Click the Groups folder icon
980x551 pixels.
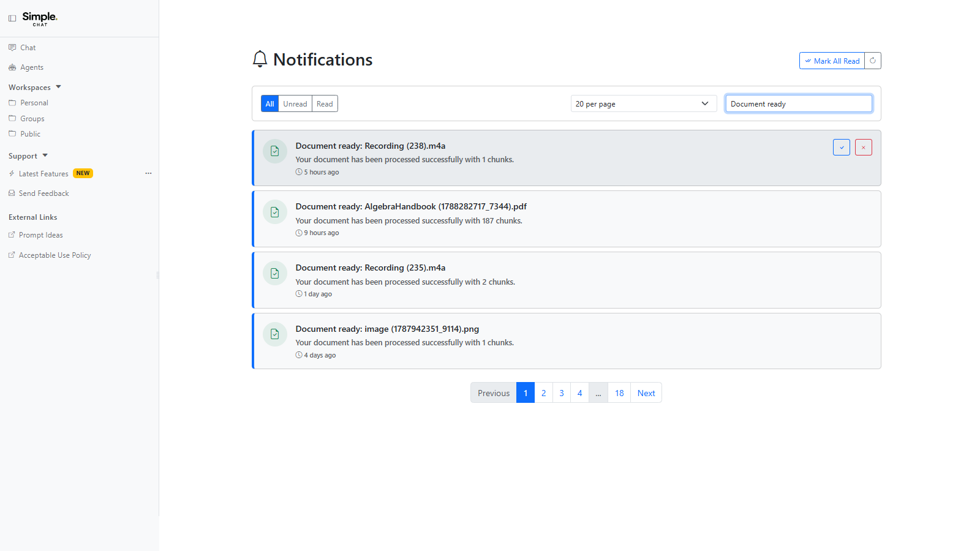pos(12,118)
